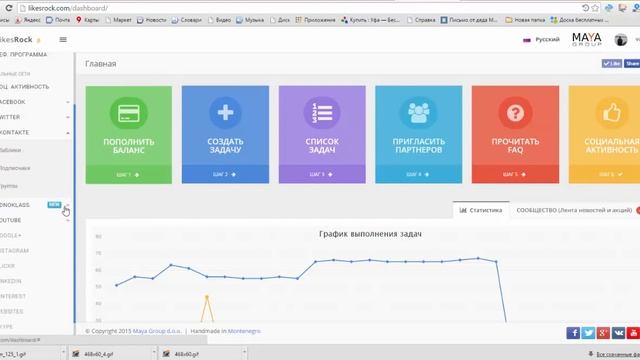This screenshot has height=360, width=640.
Task: Open the Яндекс bookmark
Action: [28, 20]
